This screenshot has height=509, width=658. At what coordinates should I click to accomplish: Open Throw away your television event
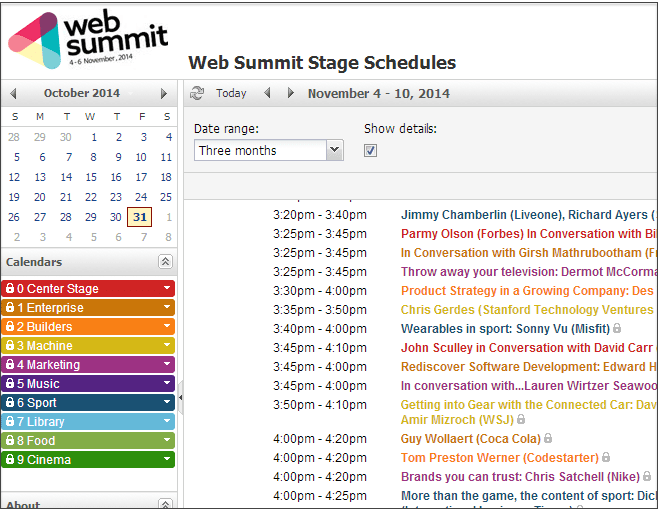click(529, 271)
